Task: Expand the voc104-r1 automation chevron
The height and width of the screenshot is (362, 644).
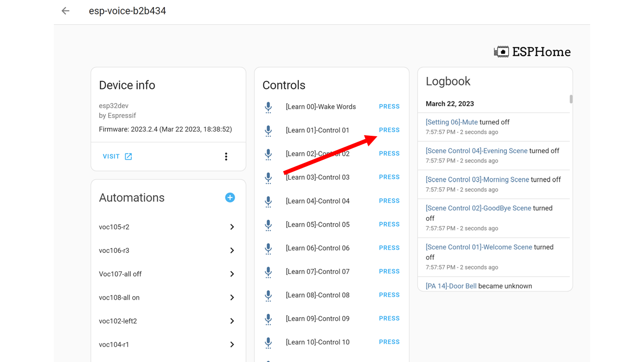Action: 232,344
